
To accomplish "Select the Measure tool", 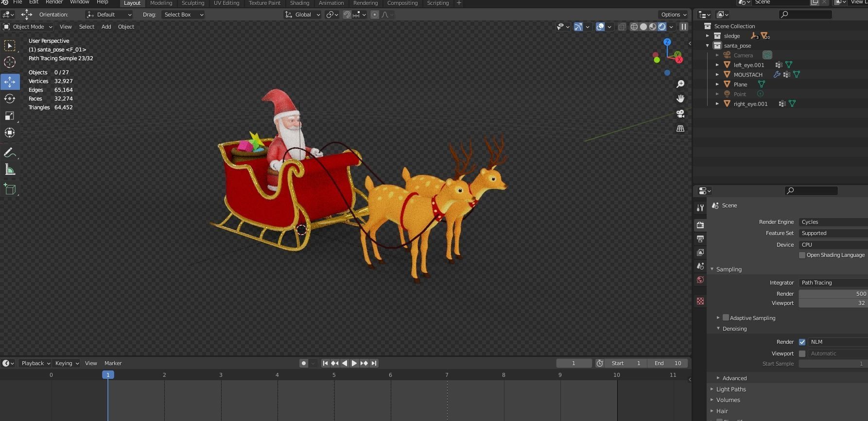I will click(10, 169).
